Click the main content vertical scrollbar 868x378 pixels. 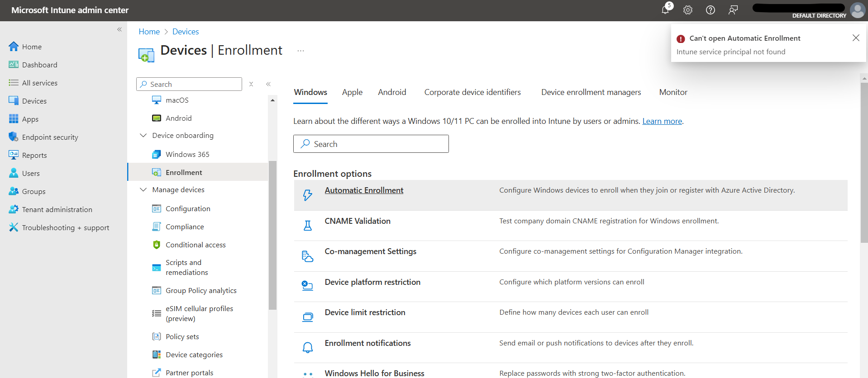[x=864, y=163]
